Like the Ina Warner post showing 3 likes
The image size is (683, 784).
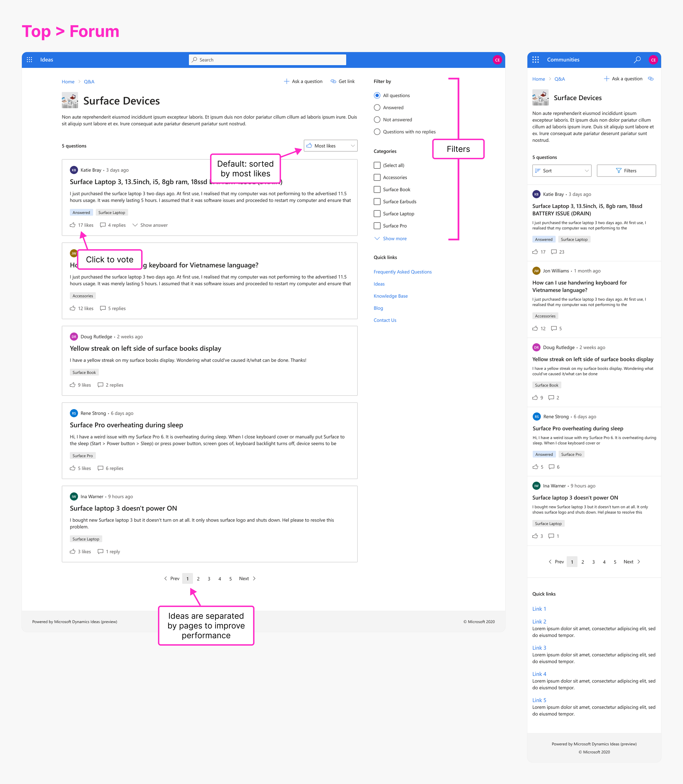(x=72, y=552)
